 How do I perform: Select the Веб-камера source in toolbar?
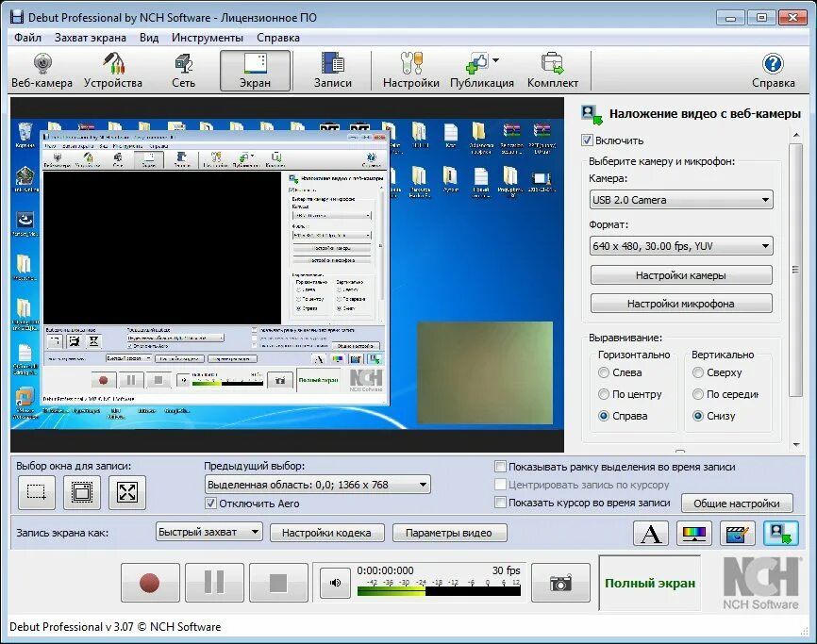42,71
